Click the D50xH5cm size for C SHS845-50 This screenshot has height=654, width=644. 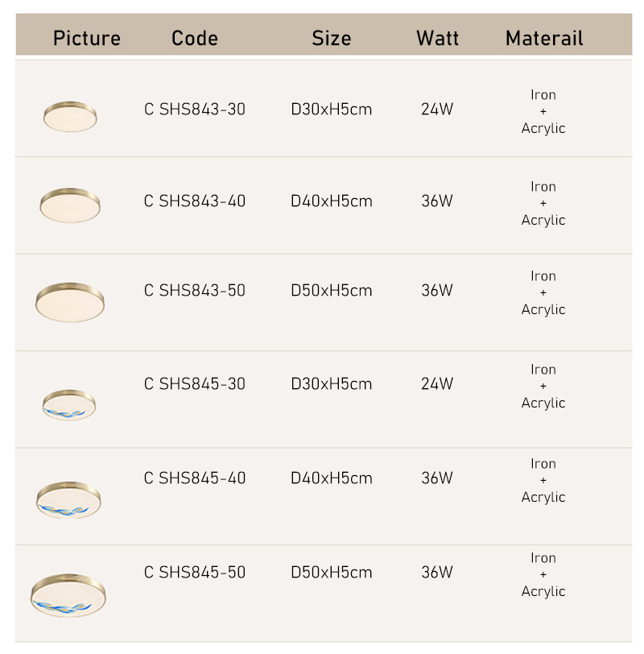pyautogui.click(x=332, y=572)
